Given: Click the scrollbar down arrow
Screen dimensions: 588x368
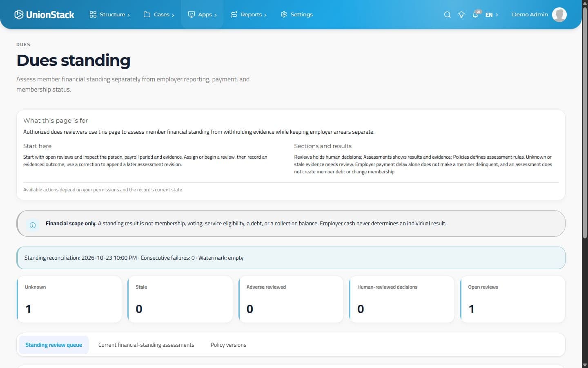Looking at the screenshot, I should click(585, 365).
